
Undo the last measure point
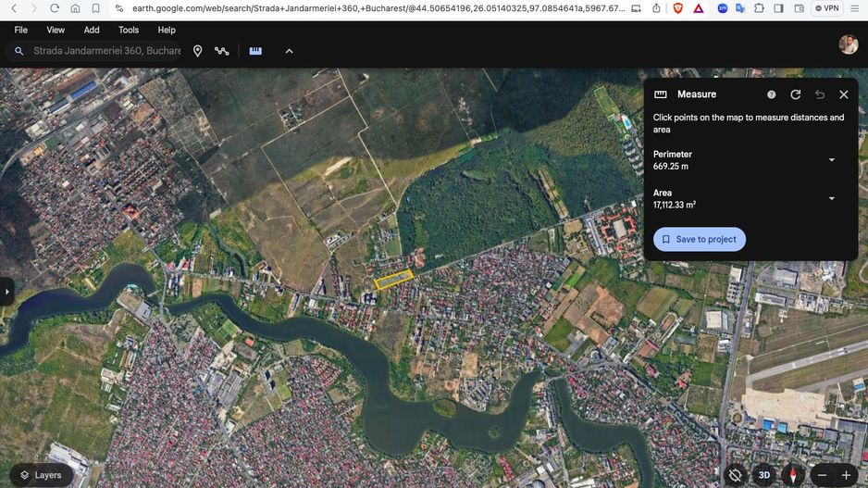click(x=819, y=94)
